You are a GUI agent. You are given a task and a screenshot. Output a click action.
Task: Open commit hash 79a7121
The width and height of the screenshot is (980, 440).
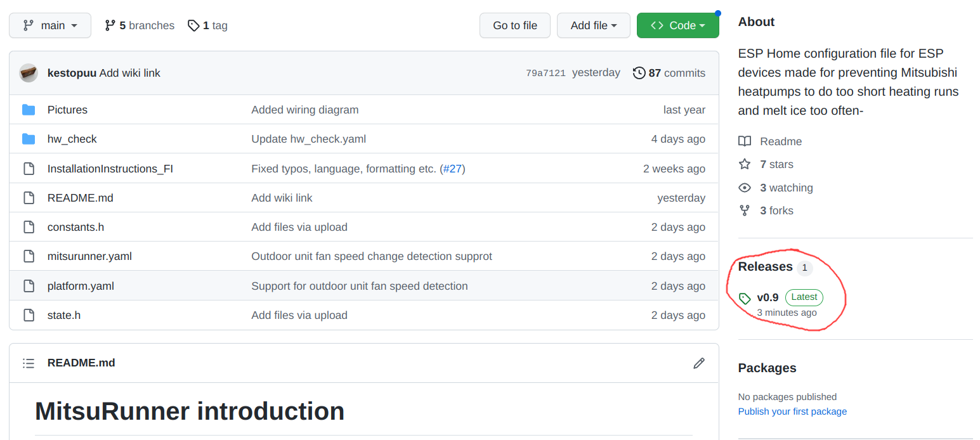(x=546, y=73)
